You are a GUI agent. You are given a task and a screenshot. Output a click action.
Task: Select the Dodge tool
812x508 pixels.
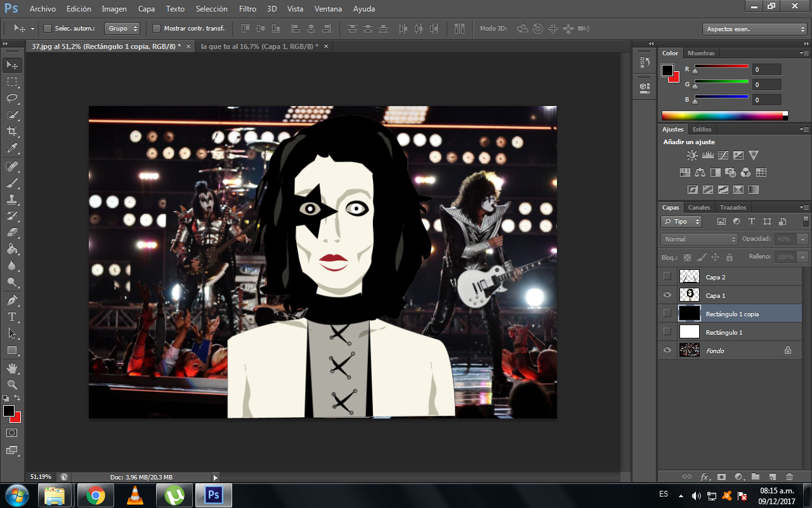(x=12, y=282)
